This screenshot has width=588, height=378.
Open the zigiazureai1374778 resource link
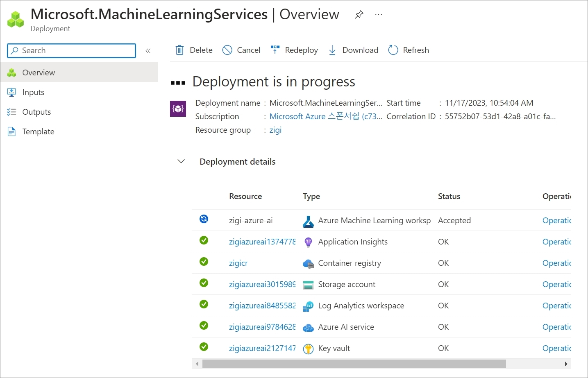[x=262, y=242]
